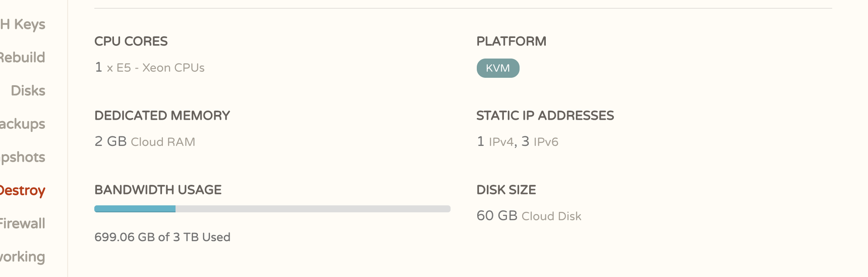Viewport: 868px width, 277px height.
Task: Click the PLATFORM heading
Action: click(511, 42)
